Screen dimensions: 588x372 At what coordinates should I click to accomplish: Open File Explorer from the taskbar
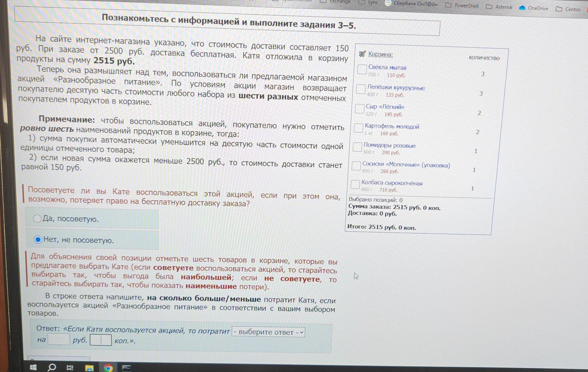click(89, 368)
